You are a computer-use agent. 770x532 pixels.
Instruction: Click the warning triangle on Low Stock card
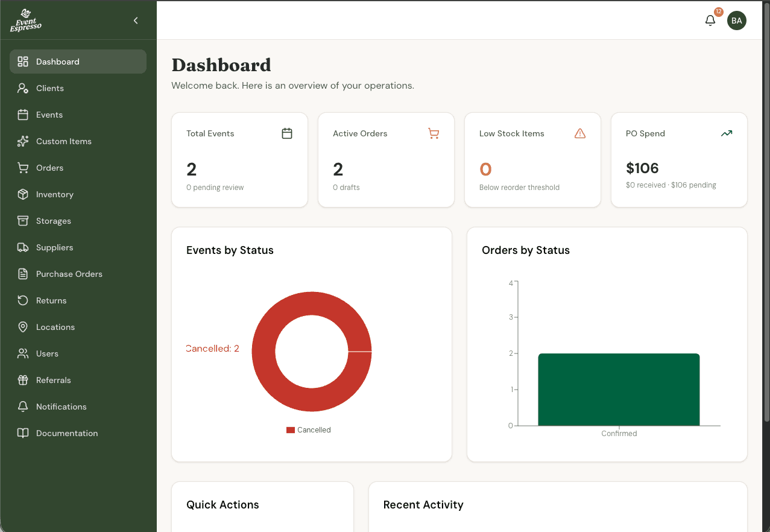point(580,133)
